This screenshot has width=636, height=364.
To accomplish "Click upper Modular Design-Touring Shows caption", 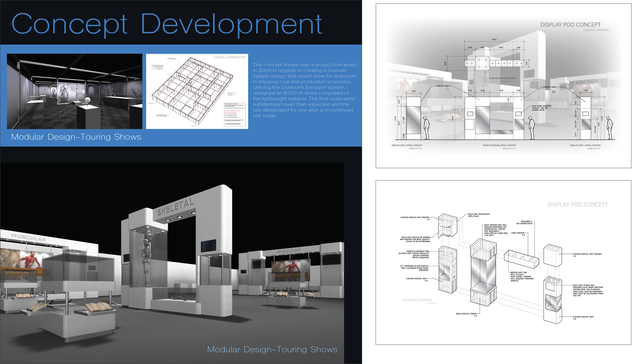I will tap(76, 137).
